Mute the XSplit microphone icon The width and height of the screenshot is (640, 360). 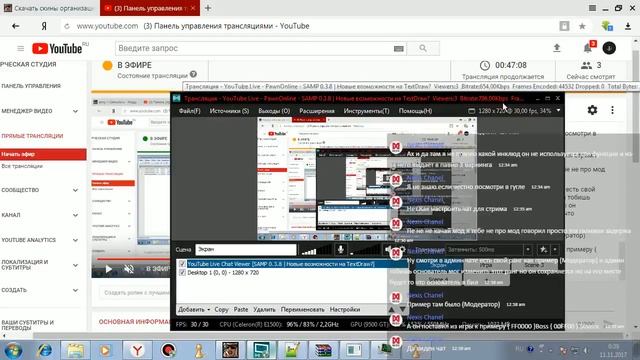[x=340, y=249]
